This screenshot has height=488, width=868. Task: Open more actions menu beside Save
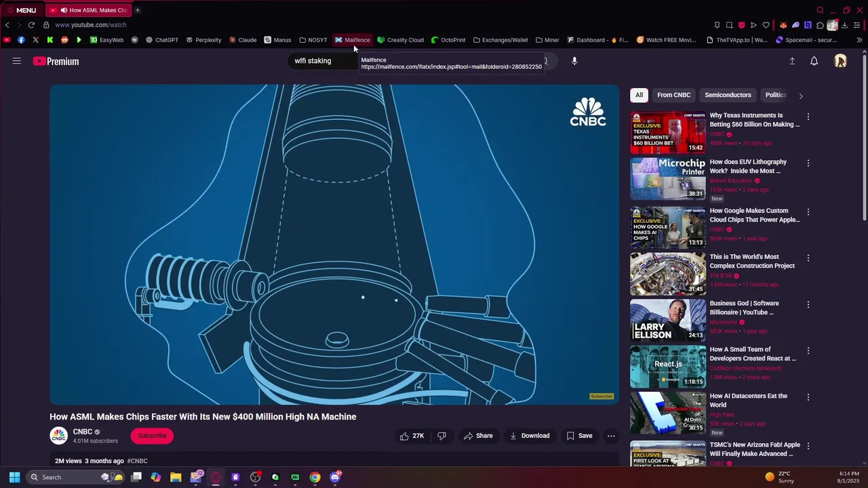click(611, 436)
